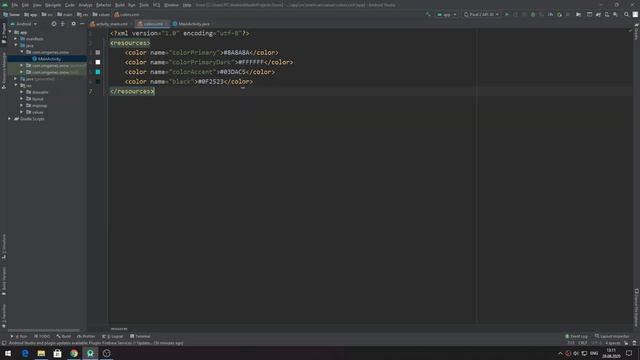Open the Pixel device selector dropdown
640x360 pixels.
(x=481, y=14)
